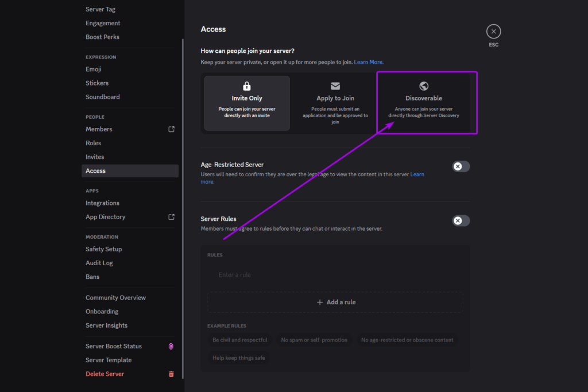This screenshot has width=588, height=392.
Task: Open Members via its external-link icon
Action: [171, 129]
